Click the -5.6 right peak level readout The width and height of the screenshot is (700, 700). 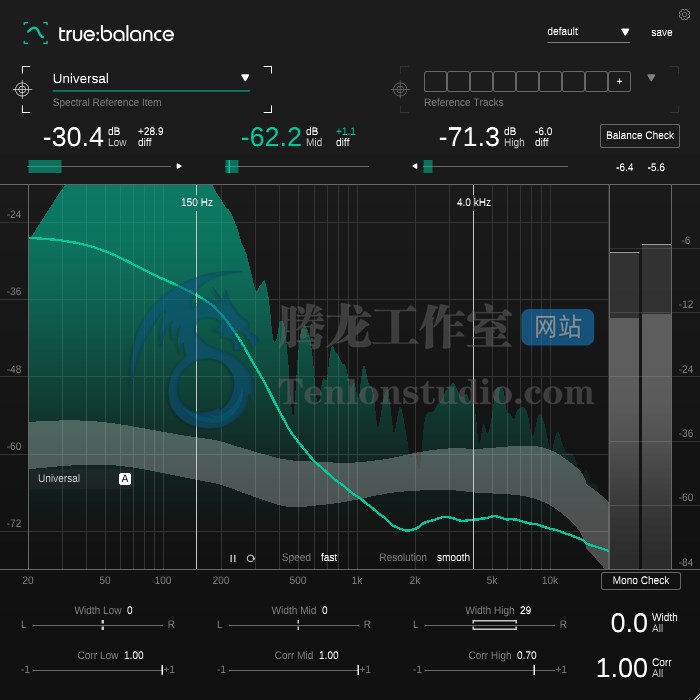(656, 167)
